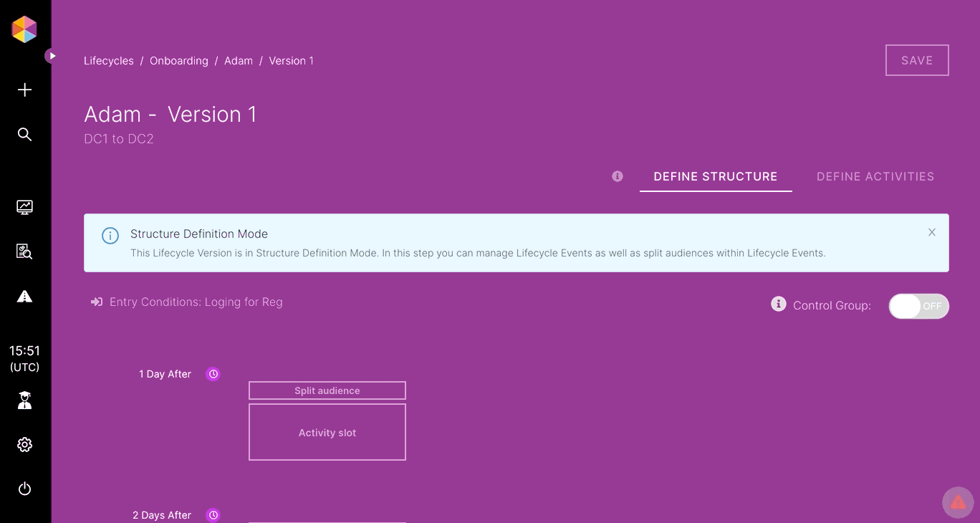The height and width of the screenshot is (523, 980).
Task: Go to Onboarding in the breadcrumb
Action: 178,61
